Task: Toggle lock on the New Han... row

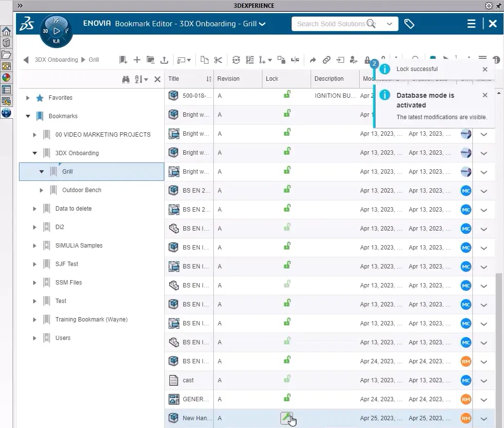Action: (287, 418)
